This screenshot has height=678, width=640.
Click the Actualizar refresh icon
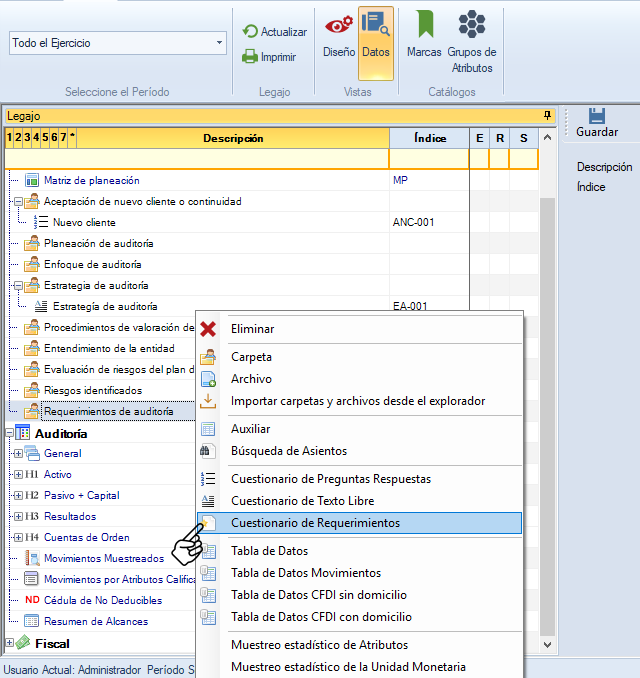pos(250,32)
